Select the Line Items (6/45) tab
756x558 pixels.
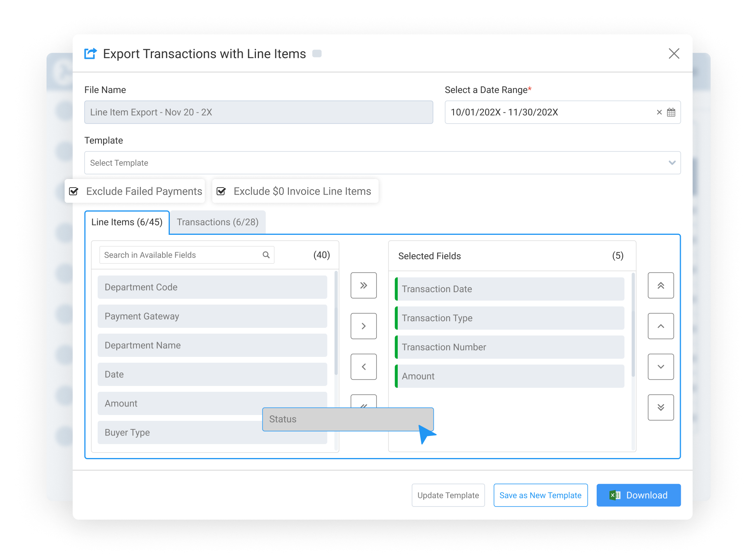point(127,222)
